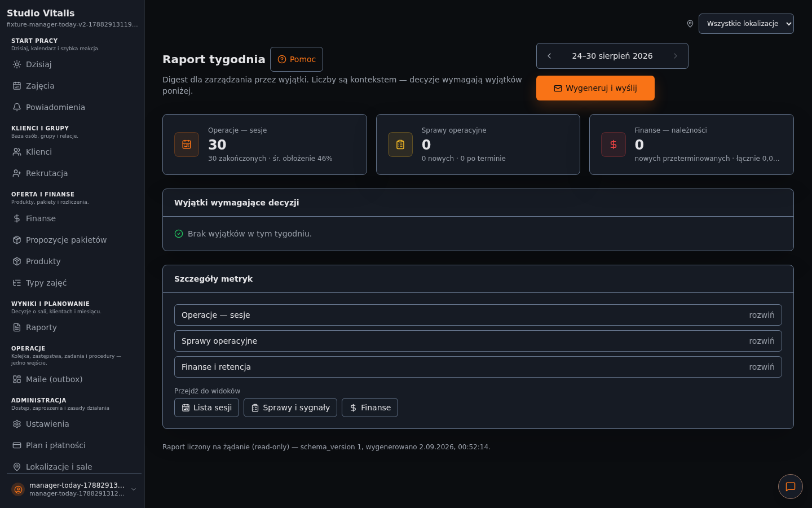
Task: Click the Lokalizacje i sale pin icon
Action: pos(17,467)
